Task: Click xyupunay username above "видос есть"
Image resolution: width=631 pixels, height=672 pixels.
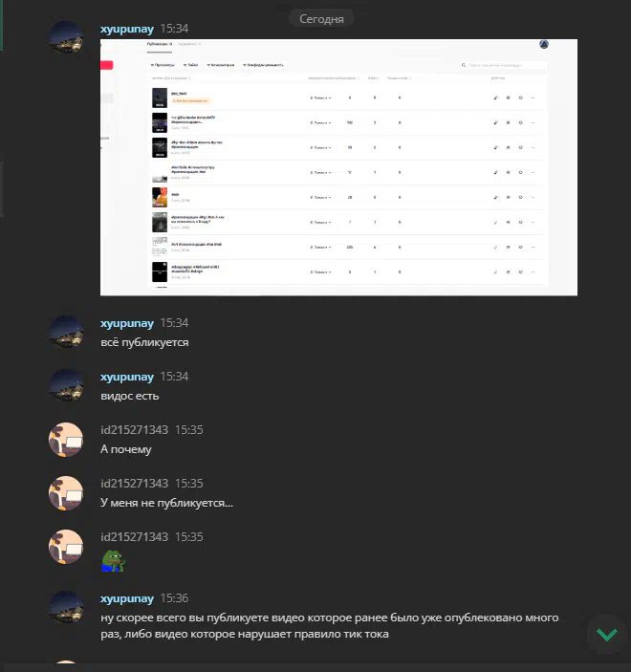Action: coord(127,377)
